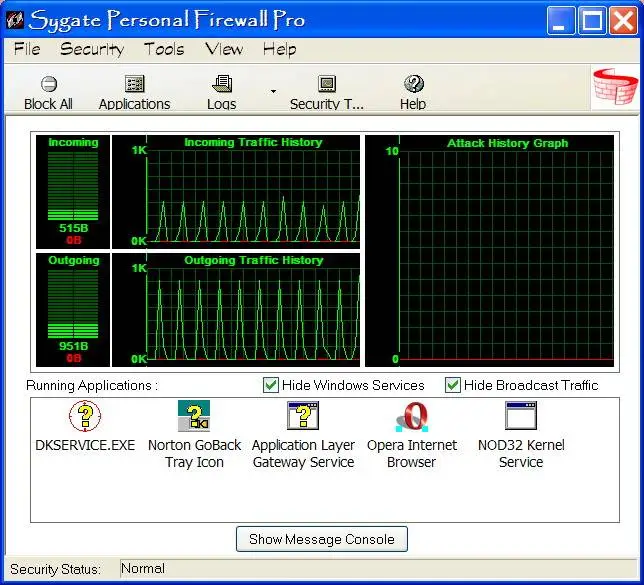
Task: Open the File menu
Action: click(x=27, y=49)
